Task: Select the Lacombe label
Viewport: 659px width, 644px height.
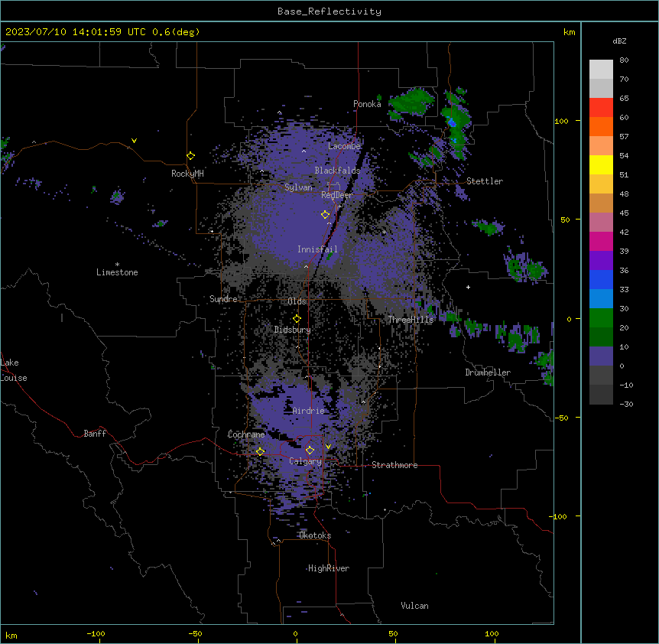Action: [344, 146]
